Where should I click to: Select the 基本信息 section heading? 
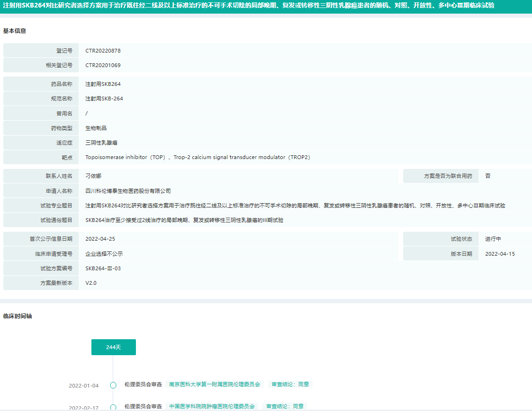15,31
